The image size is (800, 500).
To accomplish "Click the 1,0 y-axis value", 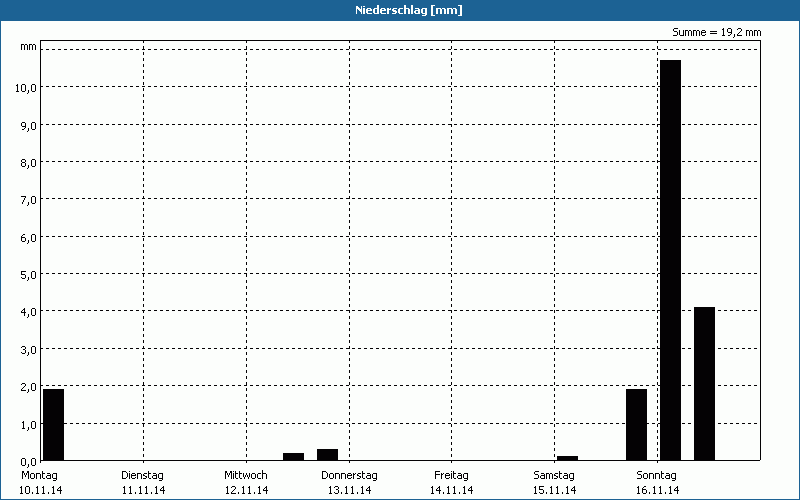I will tap(29, 424).
